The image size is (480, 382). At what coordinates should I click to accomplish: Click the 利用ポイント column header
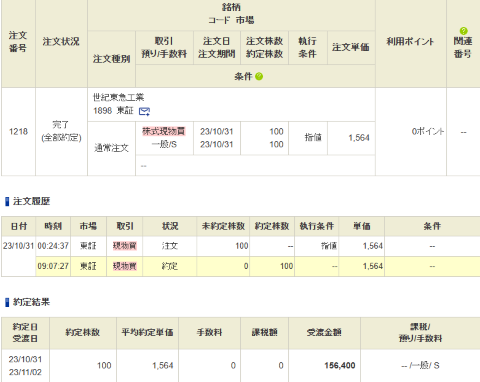(410, 42)
